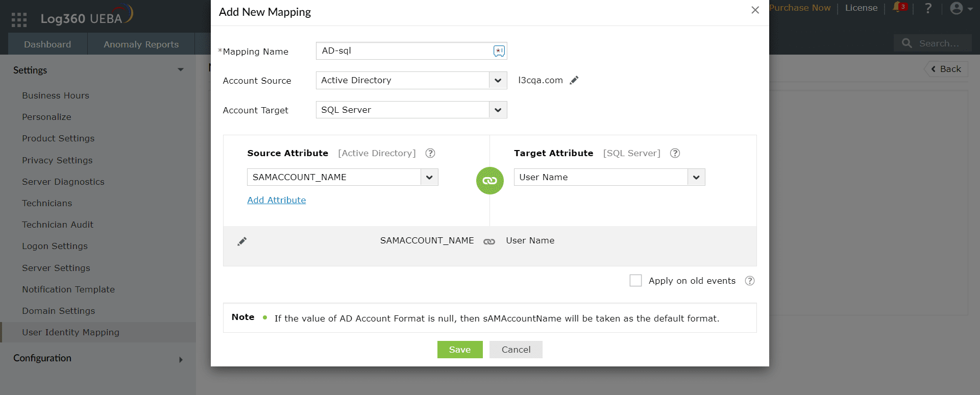Screen dimensions: 980x395
Task: Expand the SAMACCOUNT_NAME source attribute dropdown
Action: [x=429, y=178]
